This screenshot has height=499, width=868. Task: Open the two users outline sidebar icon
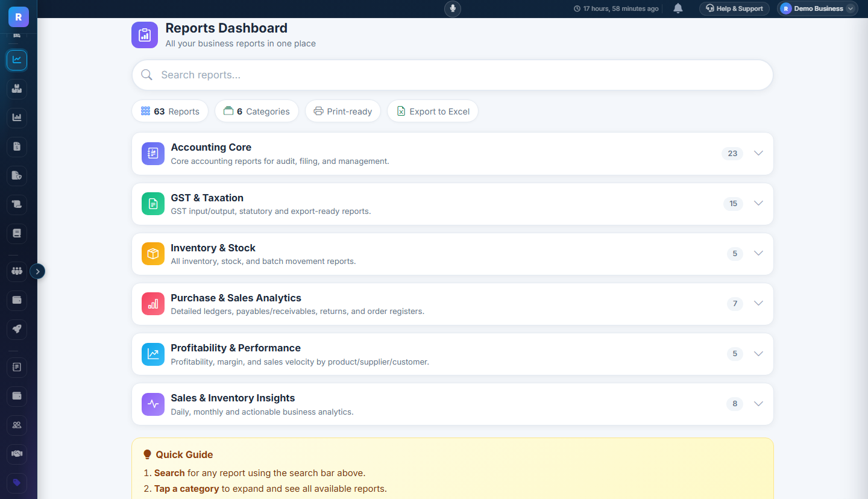[17, 425]
